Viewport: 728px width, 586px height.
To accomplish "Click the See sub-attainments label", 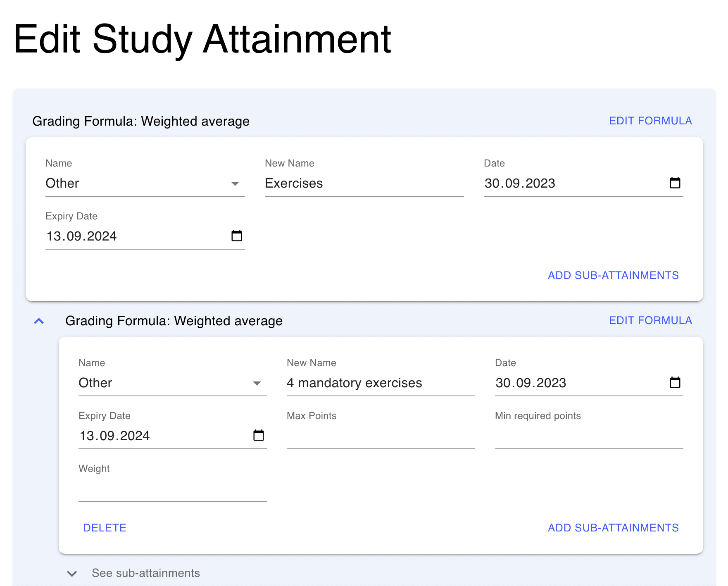I will (145, 573).
